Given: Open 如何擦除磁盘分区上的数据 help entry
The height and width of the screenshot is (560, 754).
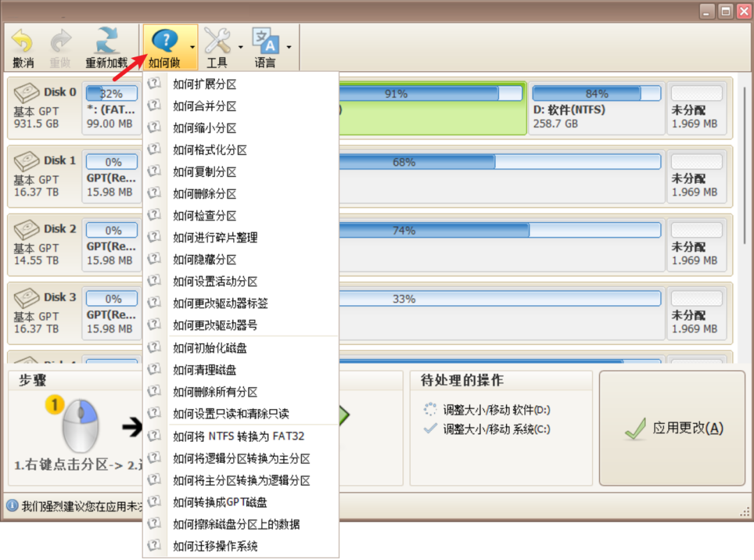Looking at the screenshot, I should point(241,524).
